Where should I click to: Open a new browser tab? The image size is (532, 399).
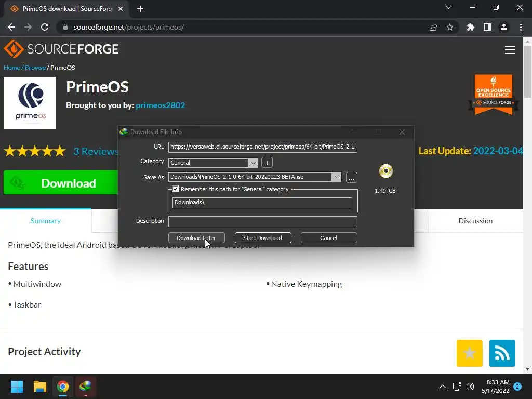(140, 9)
